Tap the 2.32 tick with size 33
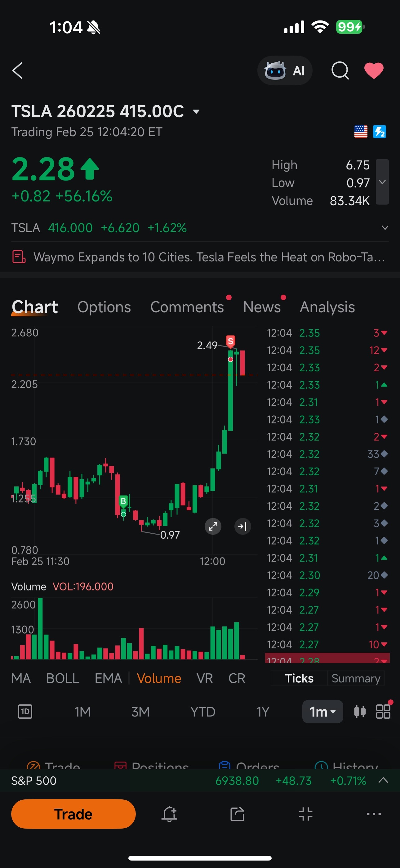 [x=327, y=454]
